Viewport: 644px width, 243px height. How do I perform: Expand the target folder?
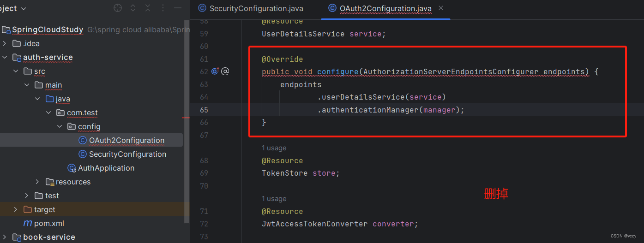pos(16,209)
